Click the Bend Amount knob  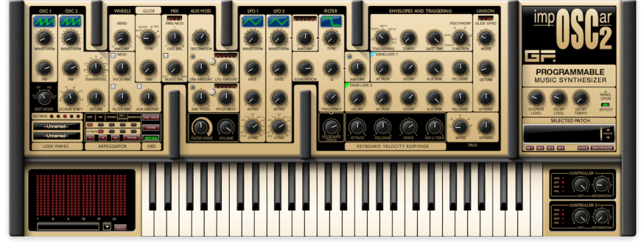pyautogui.click(x=121, y=39)
